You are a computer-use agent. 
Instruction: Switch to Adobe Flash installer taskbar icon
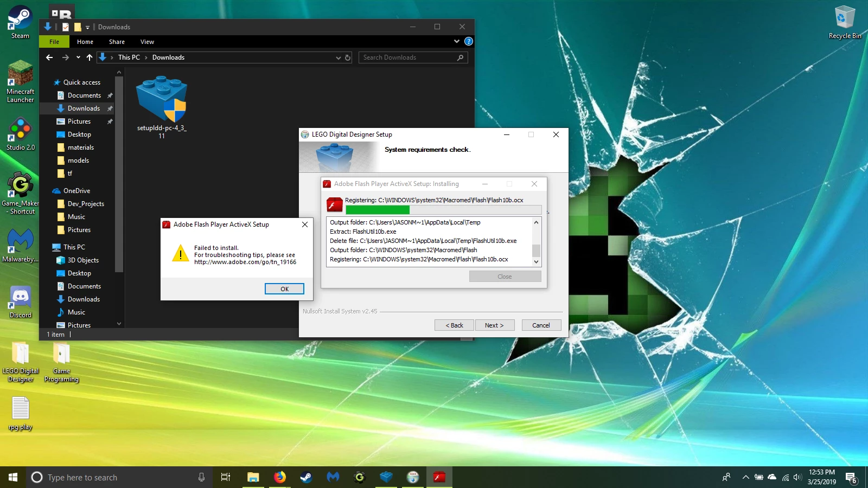[x=439, y=477]
